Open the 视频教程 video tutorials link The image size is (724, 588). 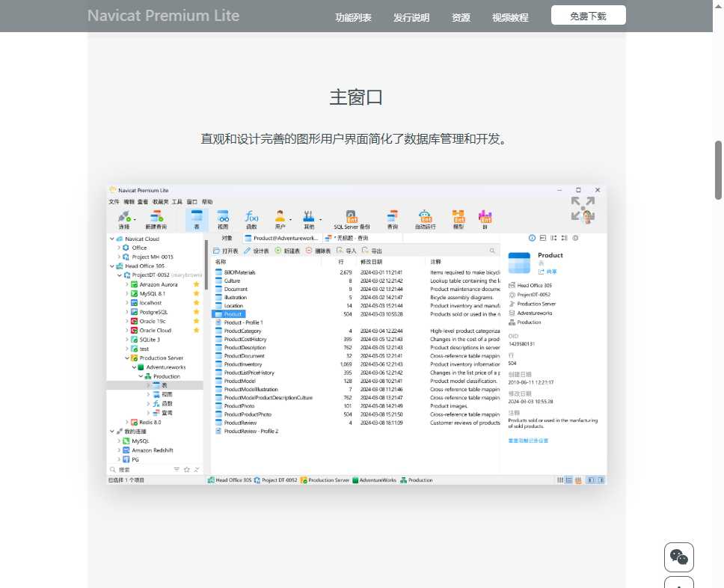(510, 17)
